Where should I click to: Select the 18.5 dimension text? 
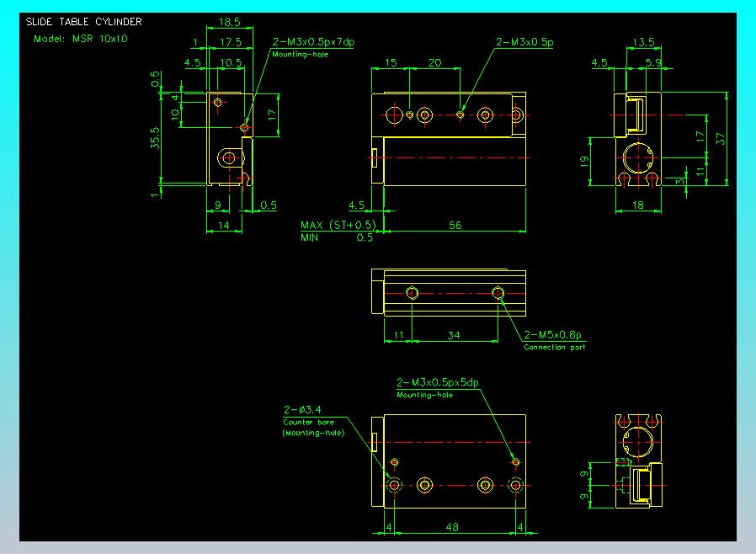pyautogui.click(x=230, y=22)
